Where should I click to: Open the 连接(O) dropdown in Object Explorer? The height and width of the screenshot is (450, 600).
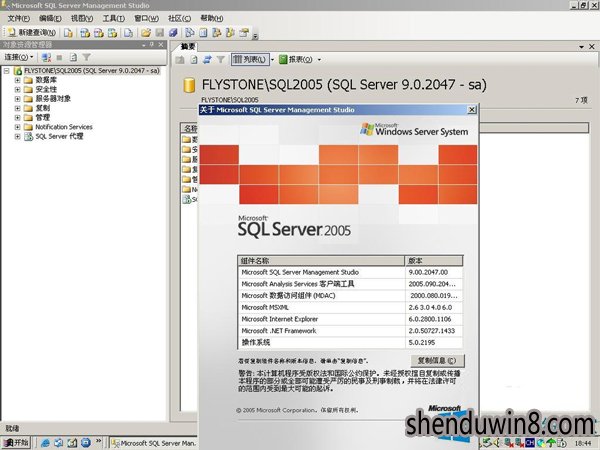pos(18,57)
